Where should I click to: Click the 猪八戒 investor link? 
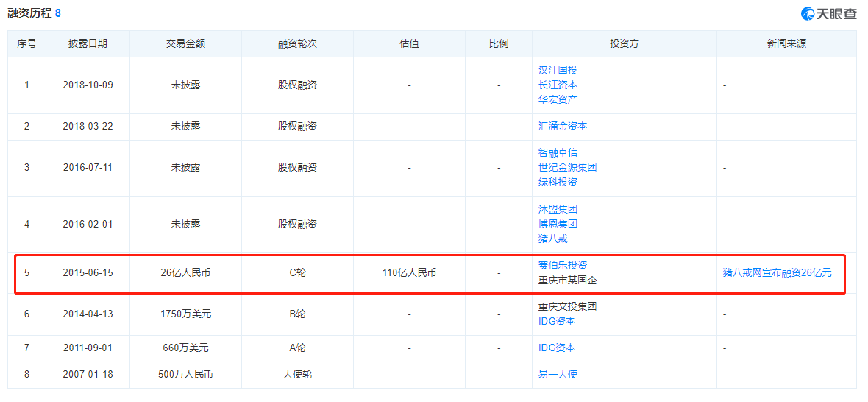pos(553,239)
